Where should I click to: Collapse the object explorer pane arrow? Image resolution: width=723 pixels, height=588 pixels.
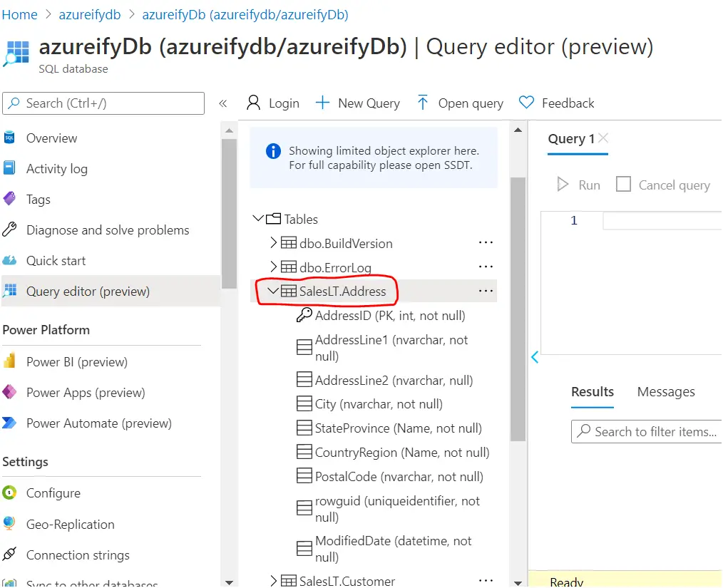(535, 357)
